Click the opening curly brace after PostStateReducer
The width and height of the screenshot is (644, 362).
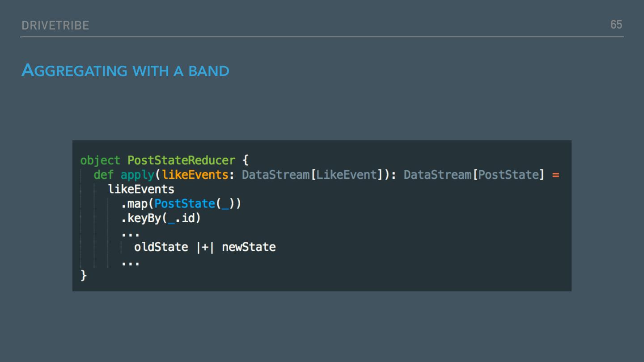tap(245, 160)
